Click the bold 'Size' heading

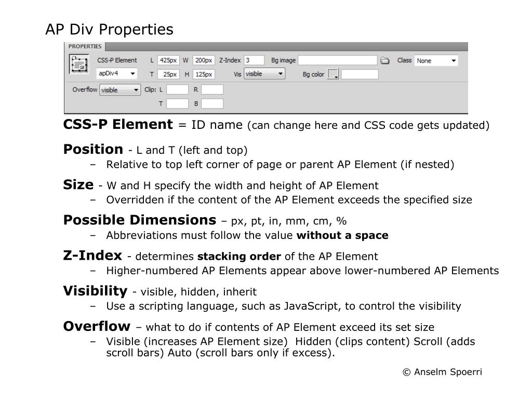tap(78, 185)
